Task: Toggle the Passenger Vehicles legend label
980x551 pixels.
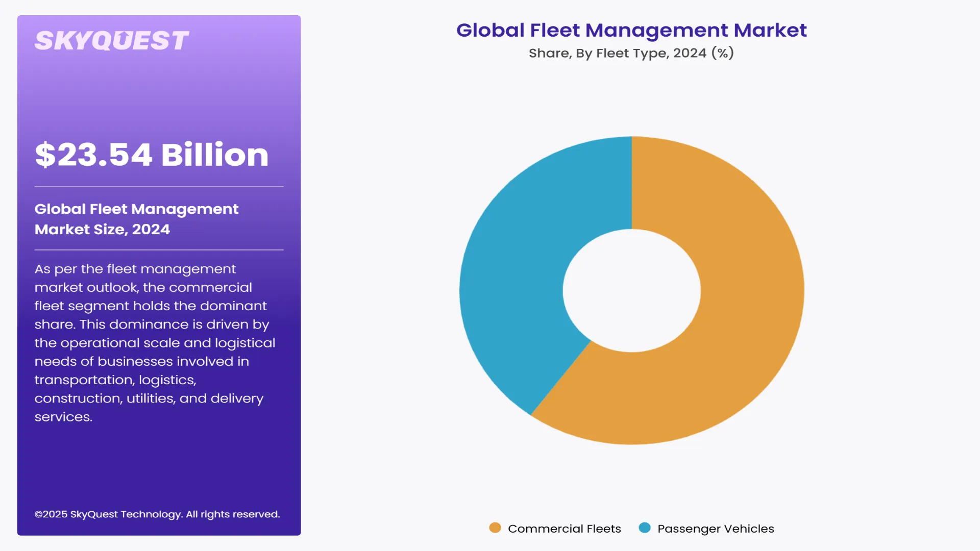Action: 715,529
